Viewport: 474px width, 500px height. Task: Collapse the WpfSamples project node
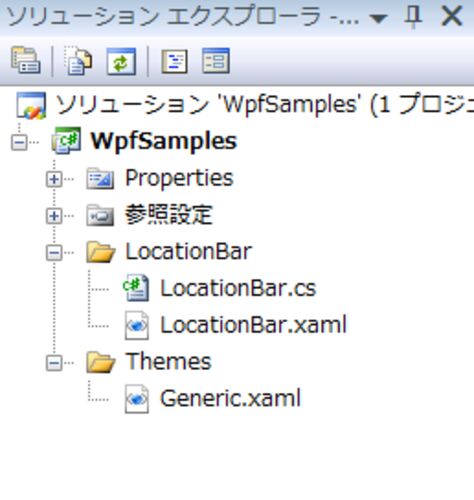[19, 143]
